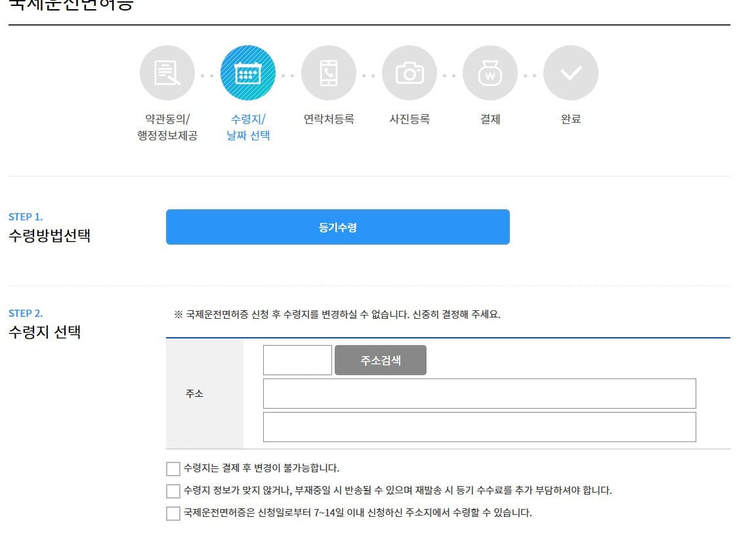Click the detailed address input field
Image resolution: width=756 pixels, height=551 pixels.
pos(479,426)
